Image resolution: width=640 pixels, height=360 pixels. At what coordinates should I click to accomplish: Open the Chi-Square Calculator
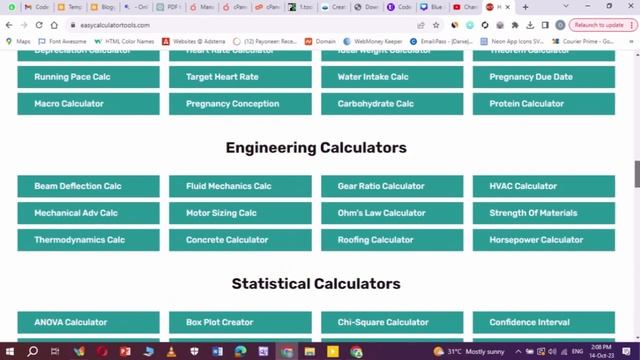(x=392, y=322)
